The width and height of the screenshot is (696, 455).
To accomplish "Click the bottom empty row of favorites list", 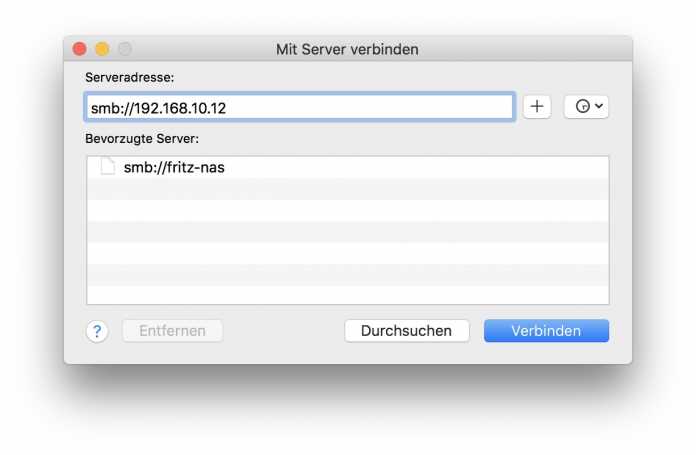I will (347, 294).
